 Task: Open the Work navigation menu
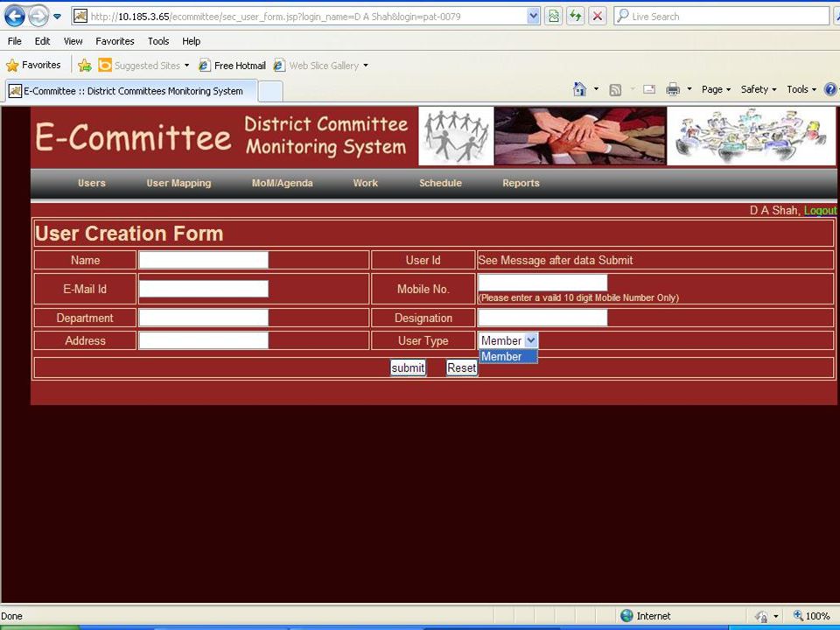click(366, 183)
